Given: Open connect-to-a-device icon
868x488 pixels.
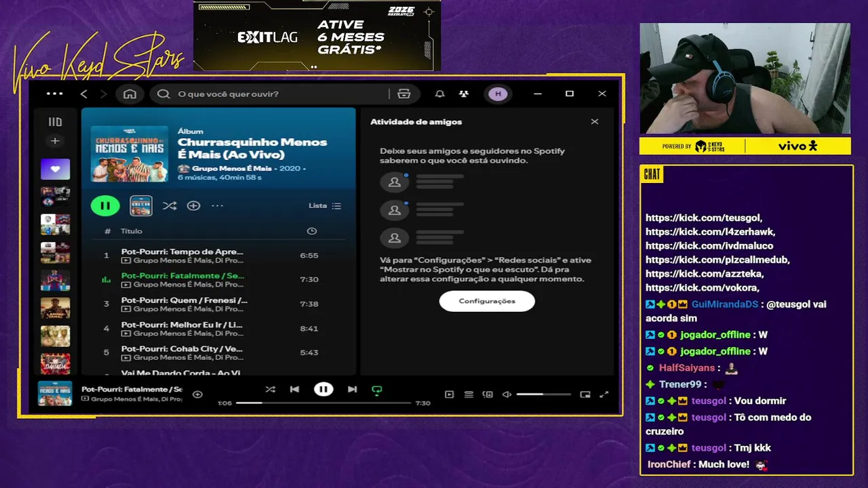Looking at the screenshot, I should 488,394.
